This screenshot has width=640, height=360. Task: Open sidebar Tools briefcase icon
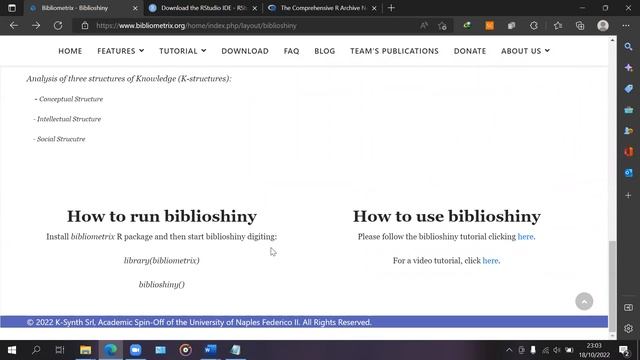[629, 110]
